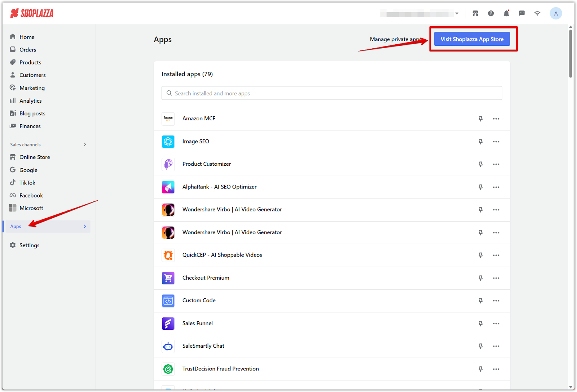Click Visit Shoplazza App Store button

[x=472, y=39]
